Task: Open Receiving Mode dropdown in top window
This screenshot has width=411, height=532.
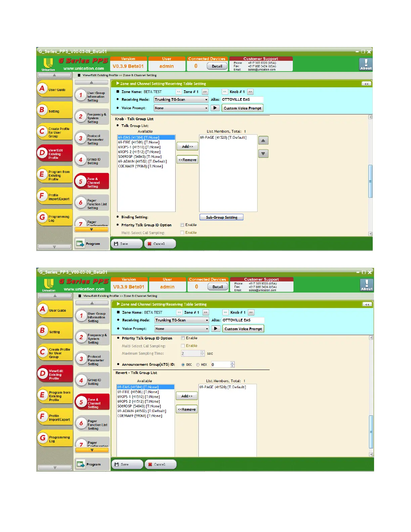Action: coord(181,99)
